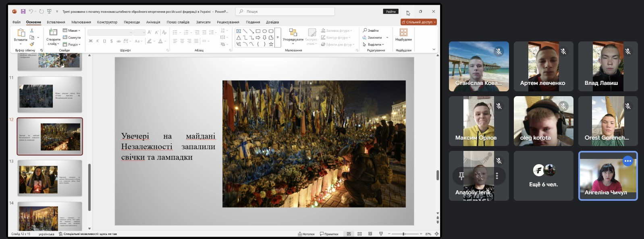Viewport: 644px width, 239px height.
Task: Switch to slide sorter view in status bar
Action: (x=359, y=234)
